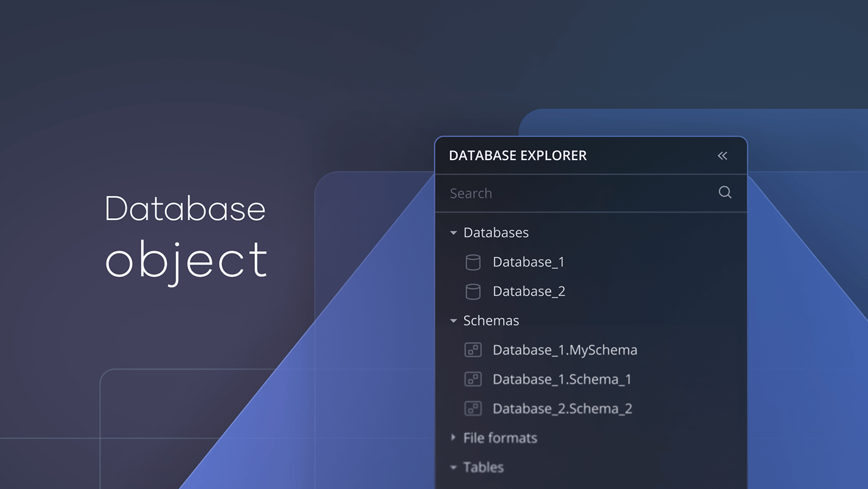Open Database_1.Schema_1 schema
This screenshot has width=868, height=489.
(562, 380)
